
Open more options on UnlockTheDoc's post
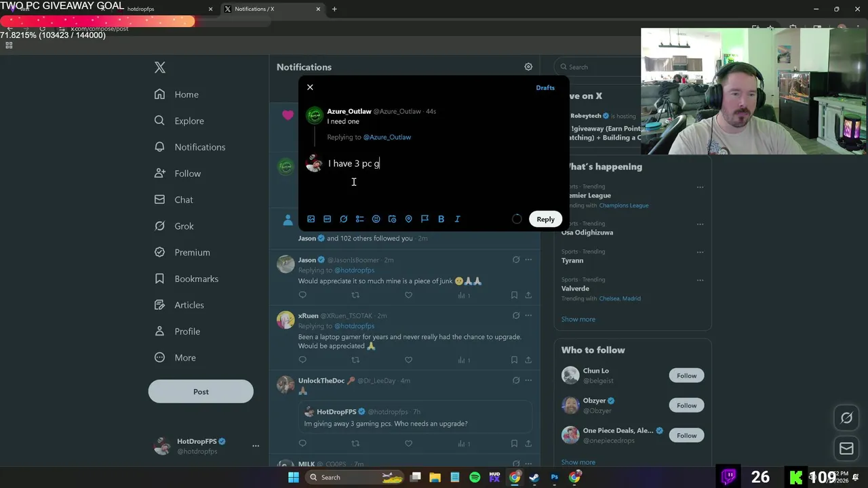point(528,380)
